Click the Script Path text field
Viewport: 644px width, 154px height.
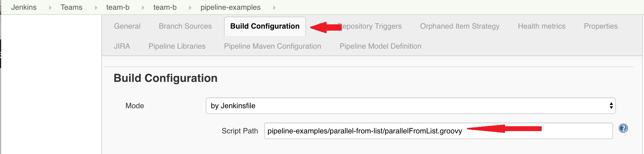pos(438,131)
